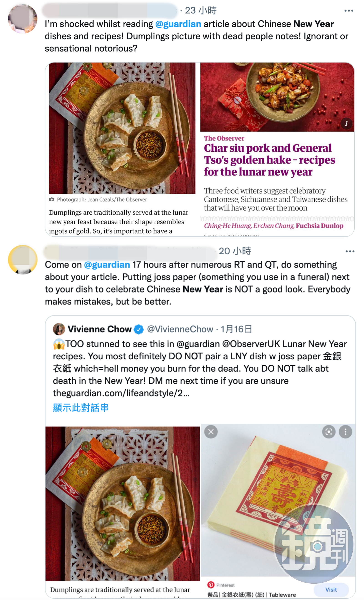The width and height of the screenshot is (364, 600).
Task: Click the image info 'i' icon
Action: [346, 123]
